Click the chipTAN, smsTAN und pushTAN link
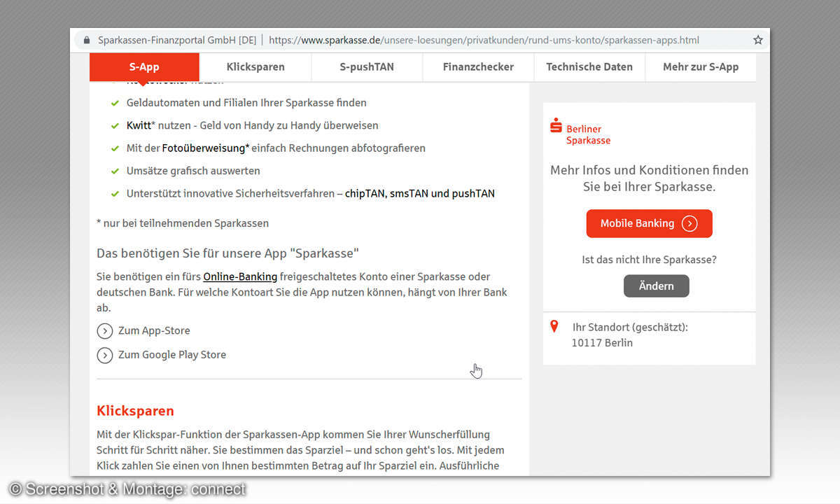The image size is (840, 504). tap(420, 193)
